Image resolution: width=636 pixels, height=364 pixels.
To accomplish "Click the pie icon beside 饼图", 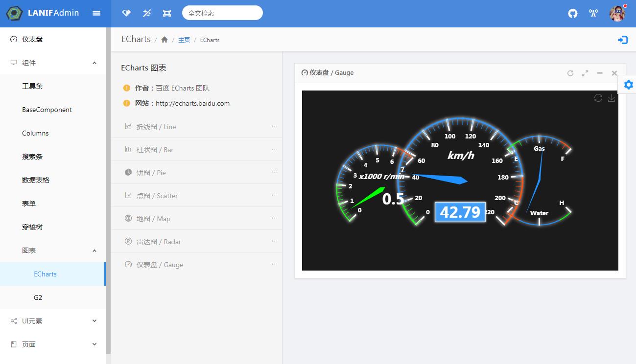I will pyautogui.click(x=128, y=172).
